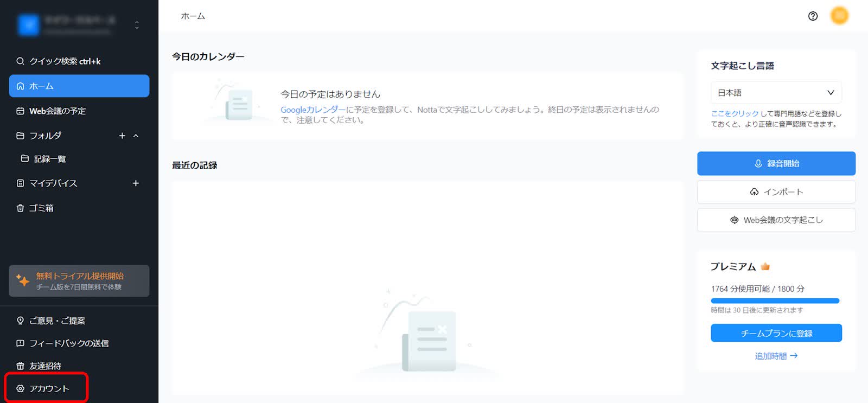868x403 pixels.
Task: Click 今日の予定はありません text
Action: 330,94
